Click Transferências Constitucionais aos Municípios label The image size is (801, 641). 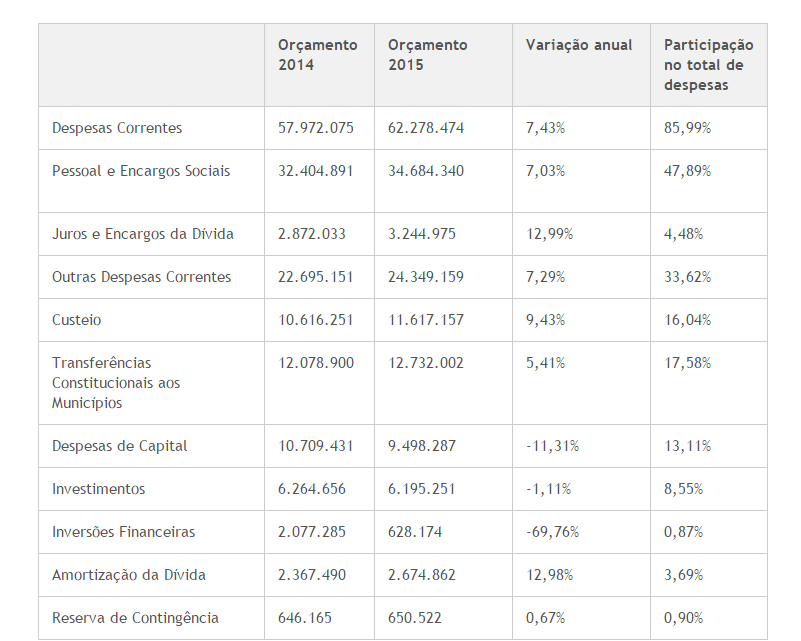pos(115,383)
